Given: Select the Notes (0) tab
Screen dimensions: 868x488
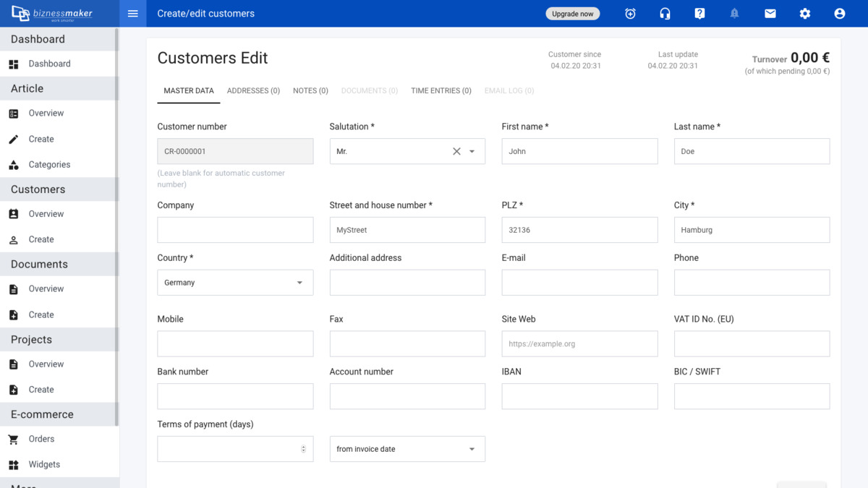Looking at the screenshot, I should [x=310, y=91].
